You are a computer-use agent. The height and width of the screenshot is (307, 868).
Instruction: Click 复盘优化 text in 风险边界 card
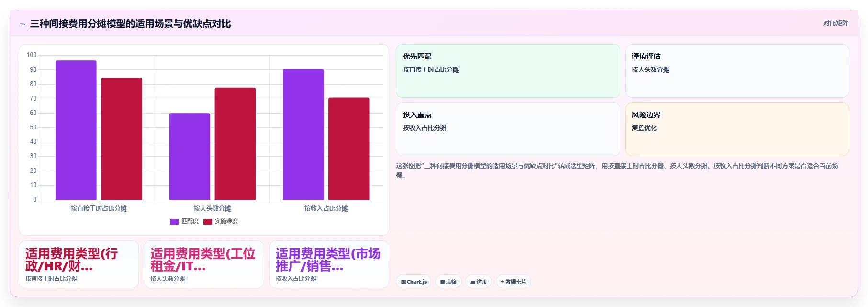644,128
